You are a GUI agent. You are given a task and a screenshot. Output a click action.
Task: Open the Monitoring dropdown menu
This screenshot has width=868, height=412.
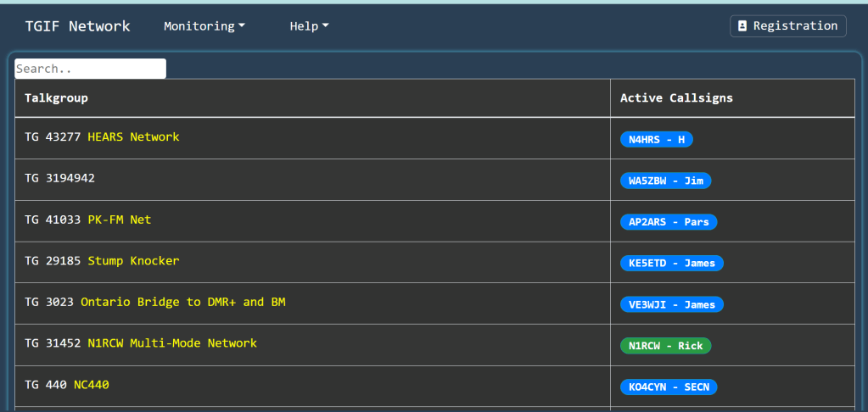click(204, 26)
